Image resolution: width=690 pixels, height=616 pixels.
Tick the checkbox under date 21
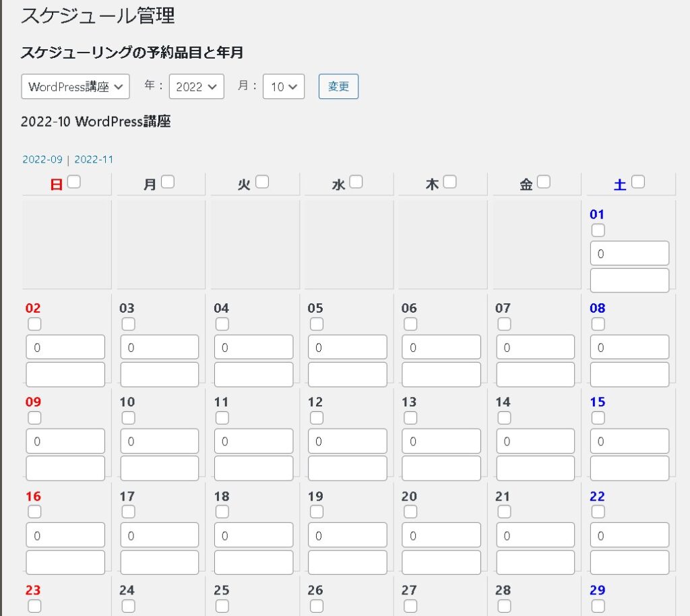(504, 512)
